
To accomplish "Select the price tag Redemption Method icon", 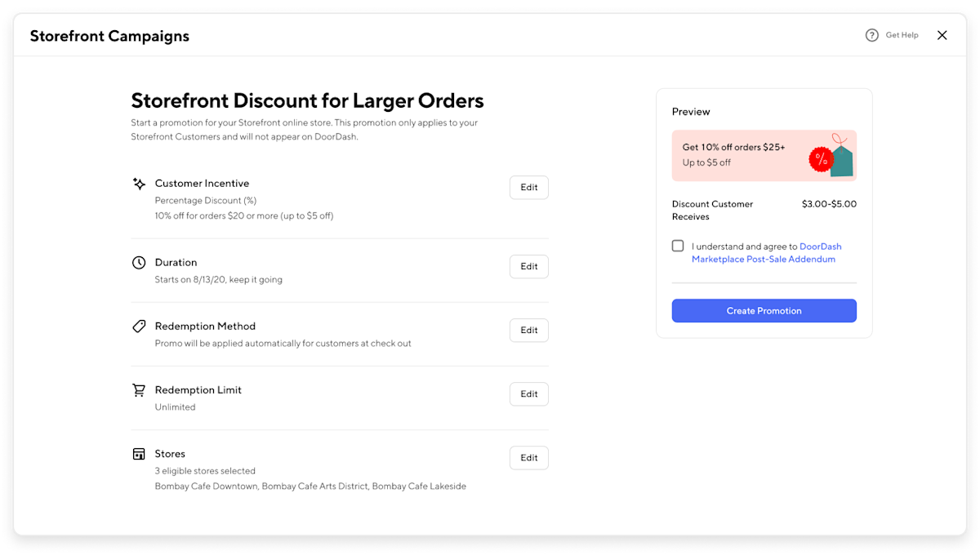I will [x=139, y=326].
